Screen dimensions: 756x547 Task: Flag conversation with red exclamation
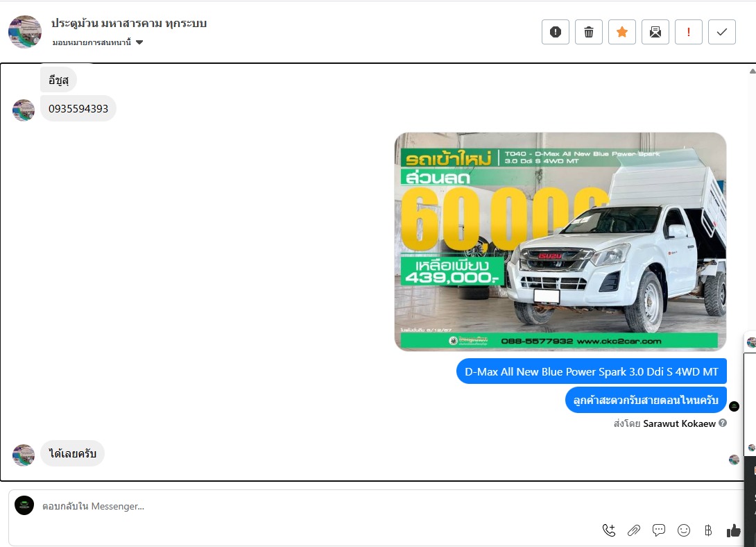689,32
